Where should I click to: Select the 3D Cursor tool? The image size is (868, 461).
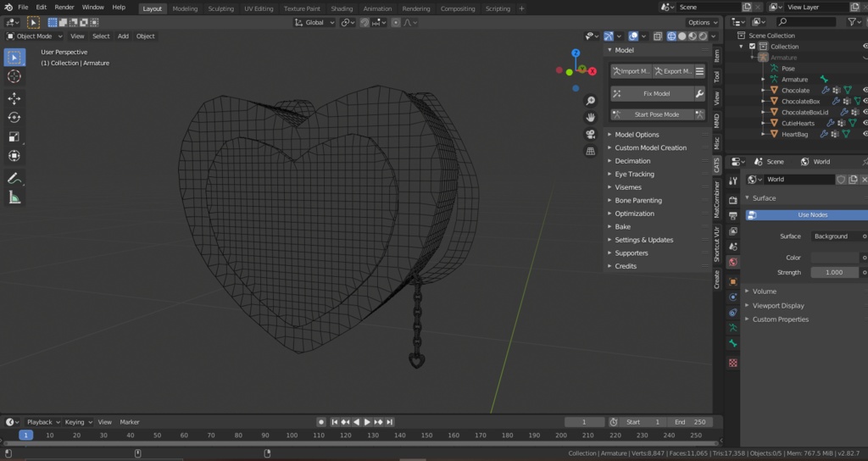14,76
